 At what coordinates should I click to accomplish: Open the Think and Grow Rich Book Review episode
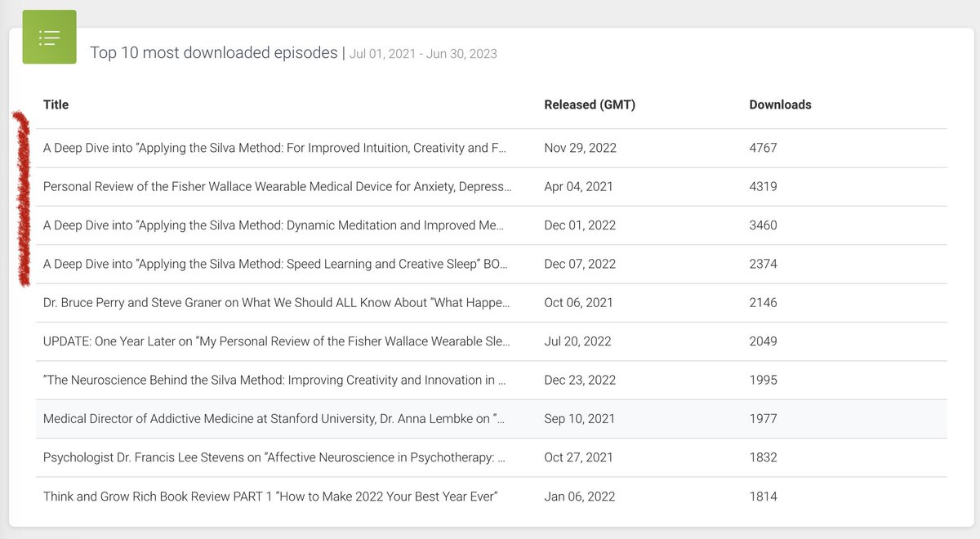[x=269, y=497]
